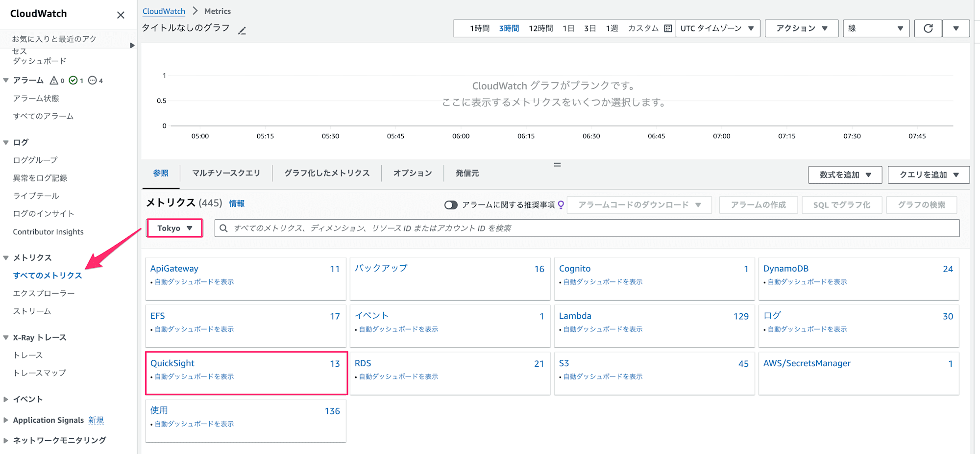
Task: Open アラームコードのダウンロード dropdown
Action: click(x=639, y=205)
